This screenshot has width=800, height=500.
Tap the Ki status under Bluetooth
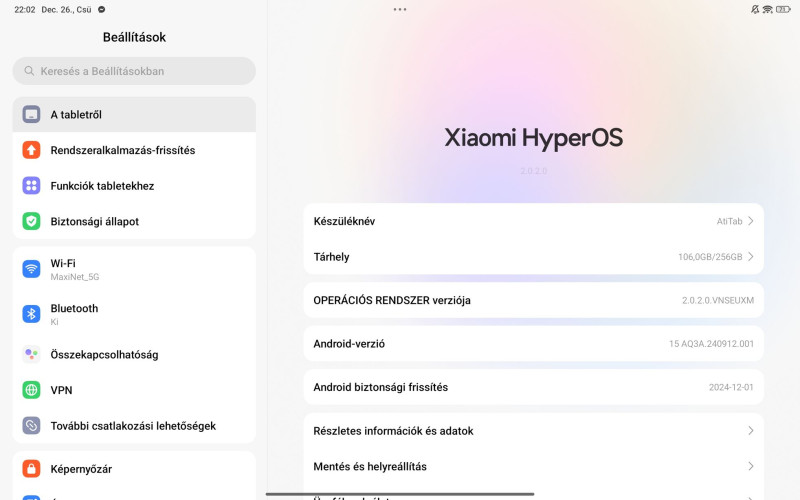pos(54,322)
